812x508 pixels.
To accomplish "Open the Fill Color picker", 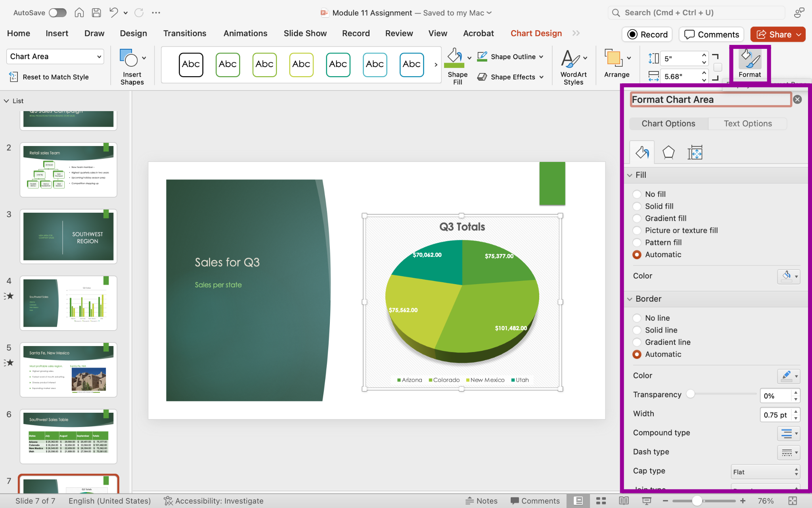I will click(789, 276).
